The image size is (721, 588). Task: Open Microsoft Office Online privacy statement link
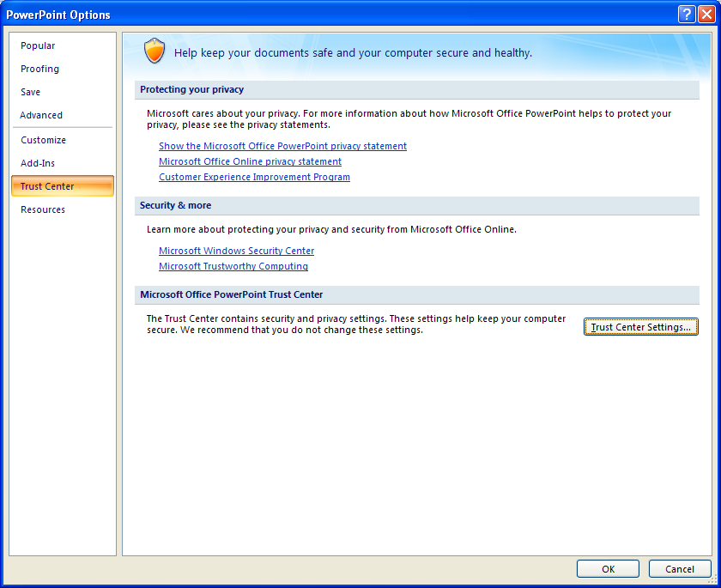[250, 162]
